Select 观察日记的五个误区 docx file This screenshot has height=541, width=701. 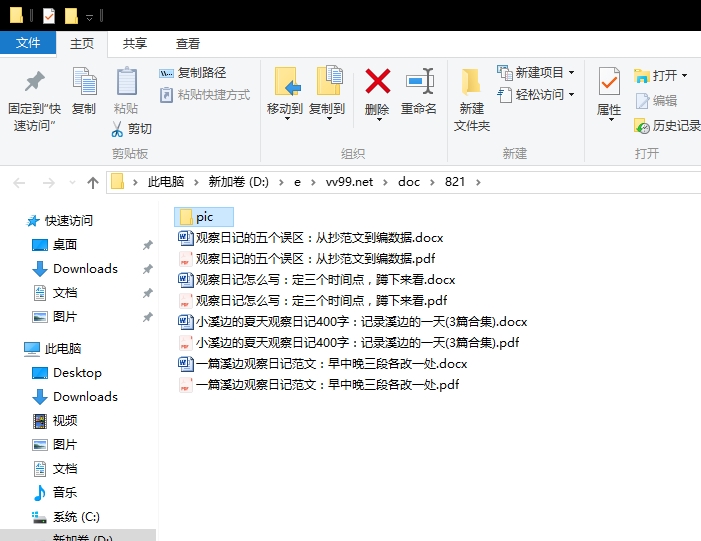(311, 238)
